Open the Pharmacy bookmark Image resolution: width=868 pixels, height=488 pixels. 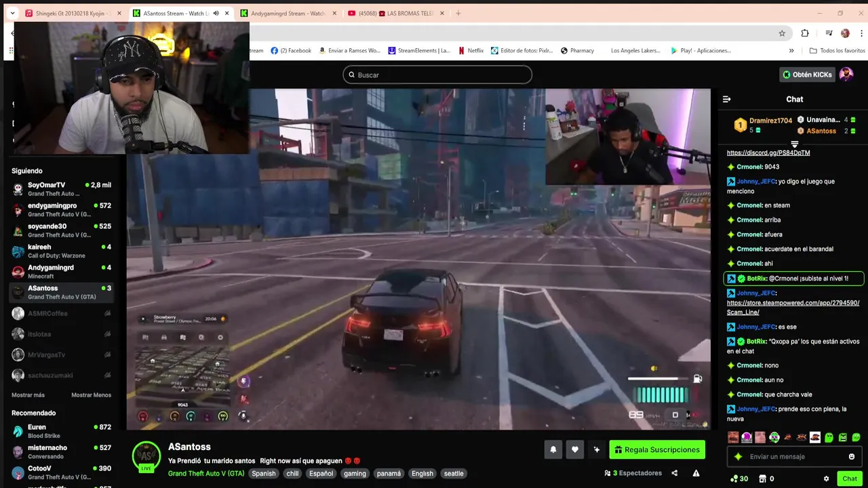click(x=577, y=50)
